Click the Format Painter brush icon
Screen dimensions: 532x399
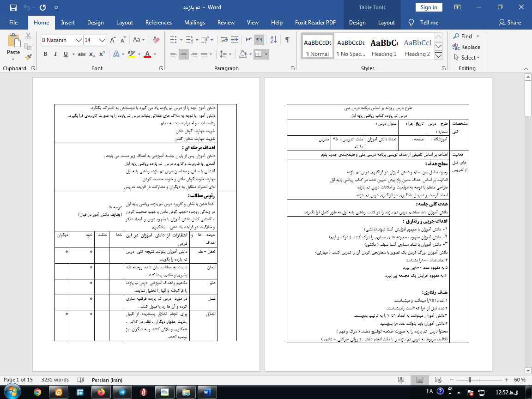29,57
